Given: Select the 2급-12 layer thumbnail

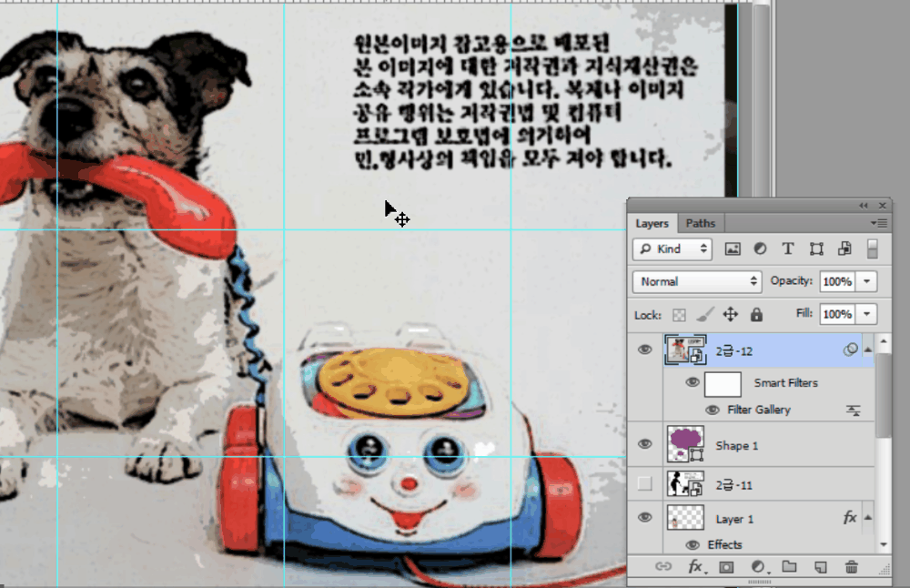Looking at the screenshot, I should 685,350.
